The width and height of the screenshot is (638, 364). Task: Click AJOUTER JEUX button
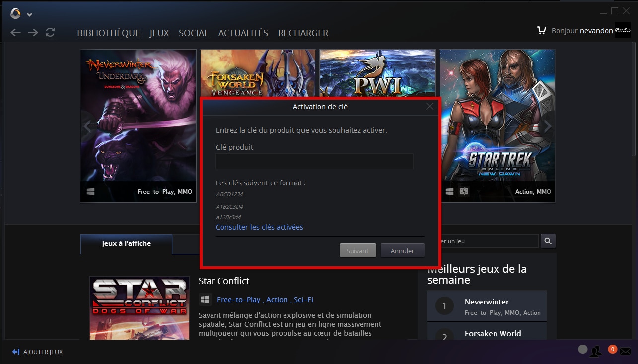pyautogui.click(x=38, y=352)
